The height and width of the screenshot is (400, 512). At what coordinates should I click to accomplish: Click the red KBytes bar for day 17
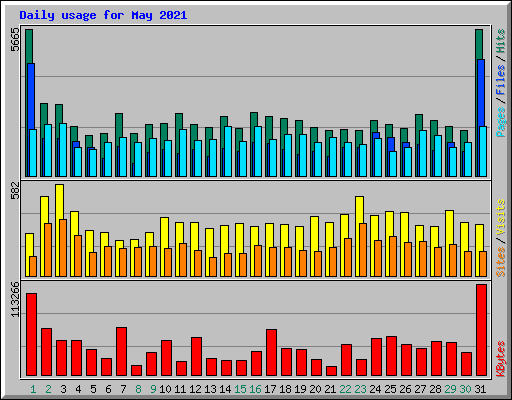[x=272, y=353]
